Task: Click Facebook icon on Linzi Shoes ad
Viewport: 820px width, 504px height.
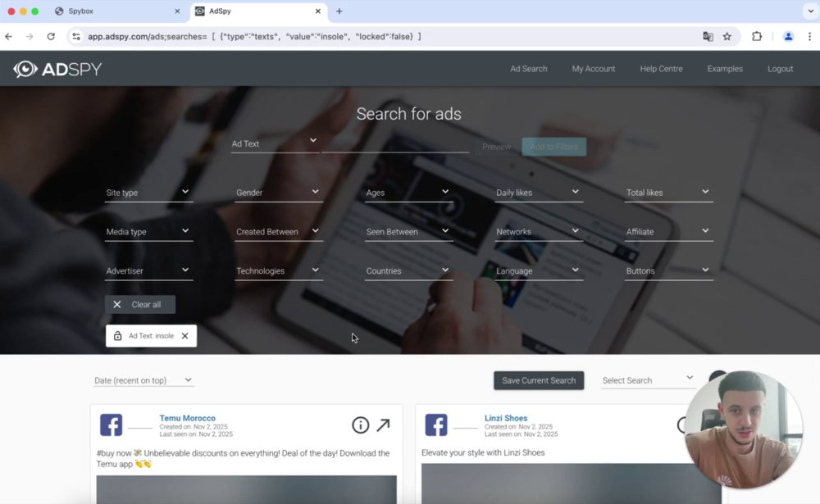Action: coord(436,425)
